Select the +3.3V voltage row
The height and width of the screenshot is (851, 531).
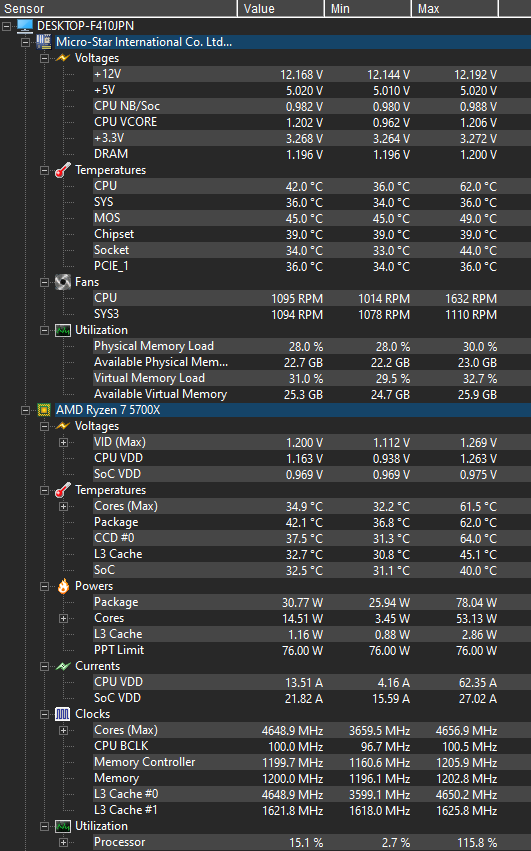coord(312,138)
